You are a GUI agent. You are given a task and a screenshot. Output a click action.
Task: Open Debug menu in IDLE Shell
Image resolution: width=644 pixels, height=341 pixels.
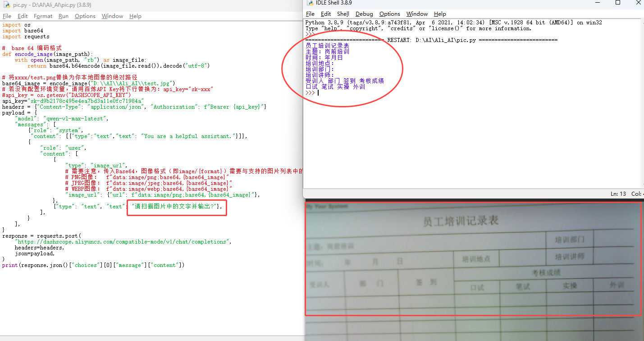tap(364, 14)
